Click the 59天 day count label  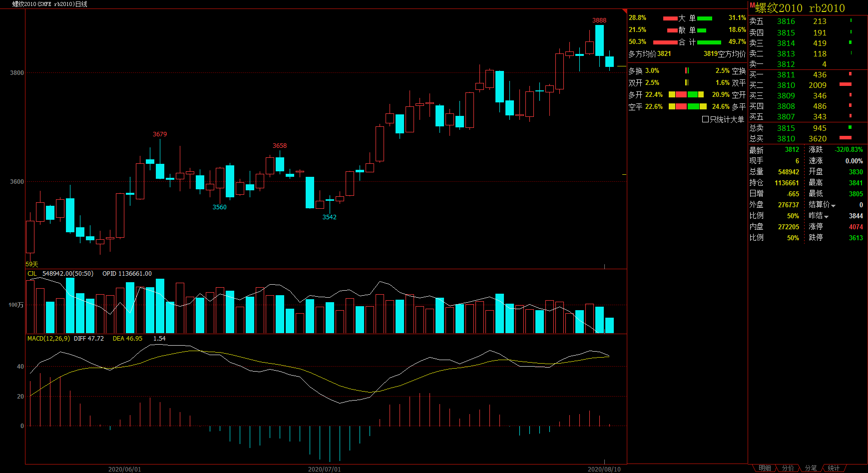pos(32,264)
